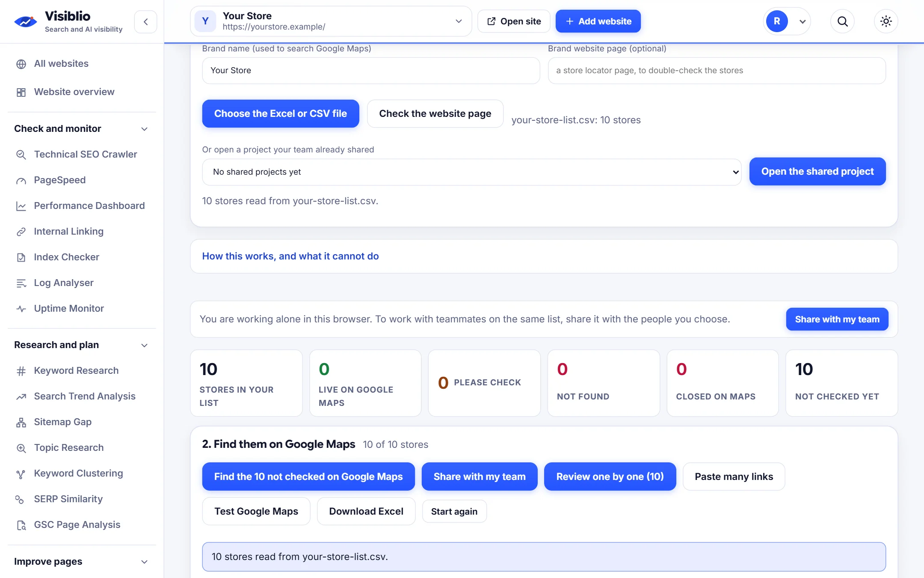Click the All websites globe icon
The width and height of the screenshot is (924, 578).
(x=21, y=64)
